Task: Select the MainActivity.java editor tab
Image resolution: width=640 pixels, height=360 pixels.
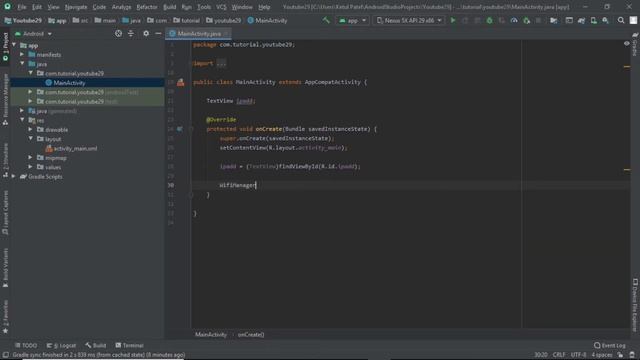Action: (198, 33)
